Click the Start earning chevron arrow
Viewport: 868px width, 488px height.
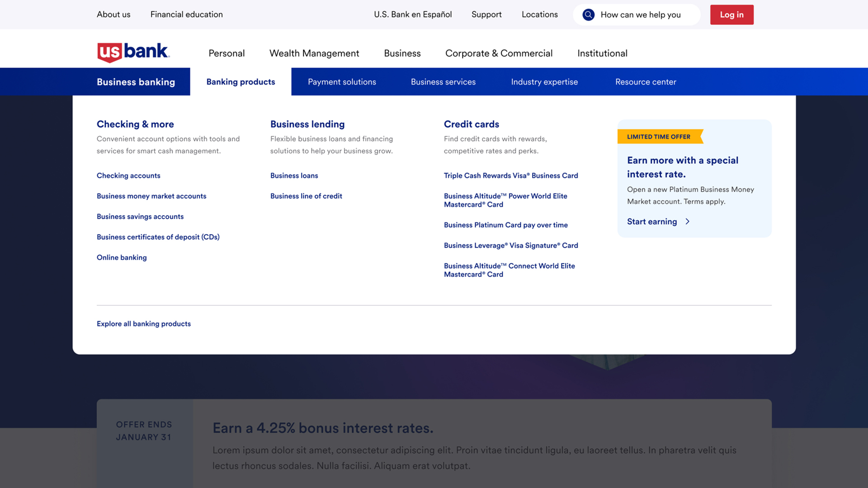688,221
